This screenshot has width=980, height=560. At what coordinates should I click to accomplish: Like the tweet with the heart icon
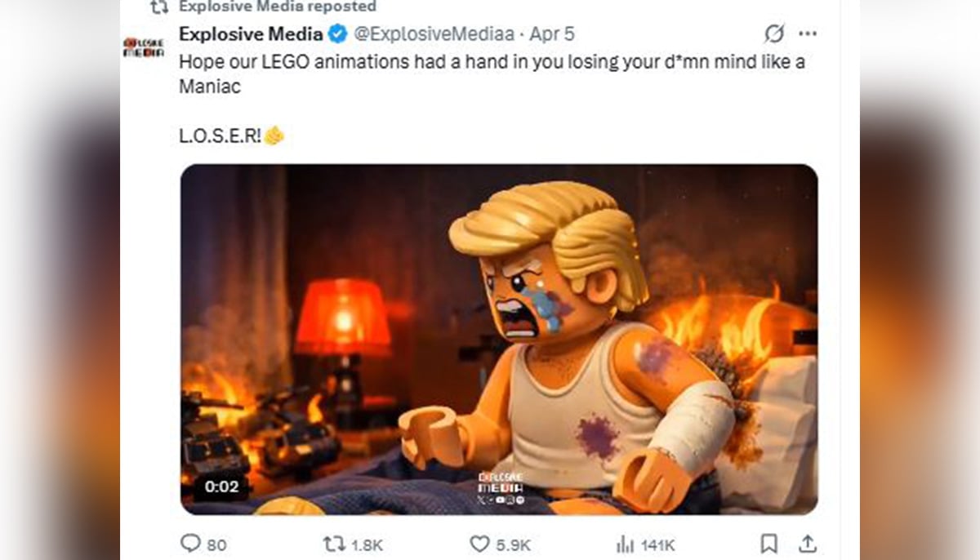point(479,544)
